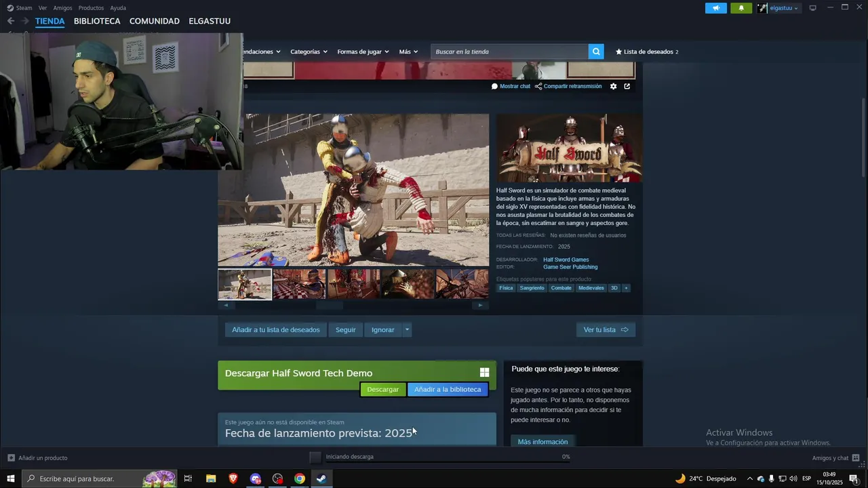
Task: Open the Windows Start menu
Action: click(x=10, y=479)
